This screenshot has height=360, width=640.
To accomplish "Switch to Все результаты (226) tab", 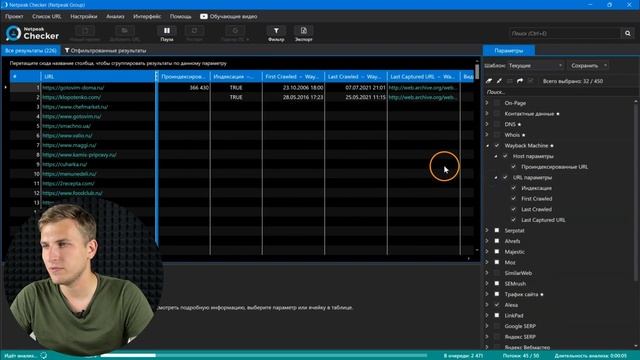I will coord(31,51).
